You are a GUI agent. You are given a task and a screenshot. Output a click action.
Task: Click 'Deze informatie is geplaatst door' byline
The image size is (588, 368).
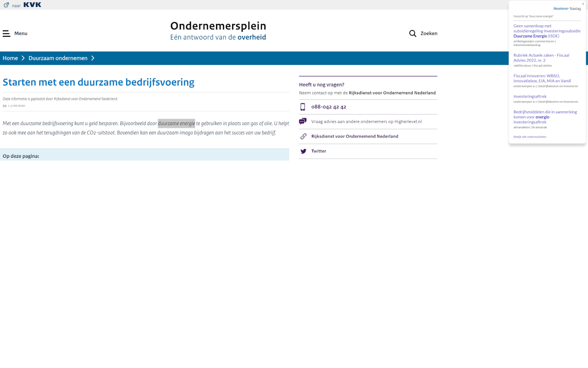click(x=60, y=99)
